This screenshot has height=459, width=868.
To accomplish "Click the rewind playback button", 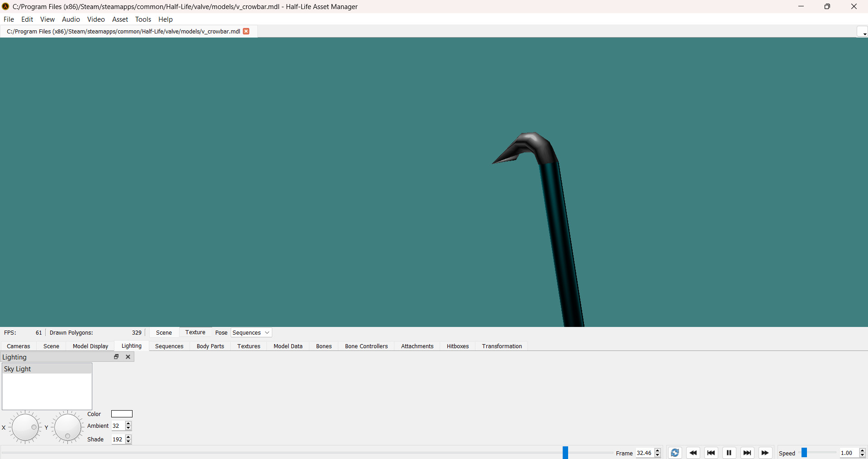I will (x=693, y=453).
